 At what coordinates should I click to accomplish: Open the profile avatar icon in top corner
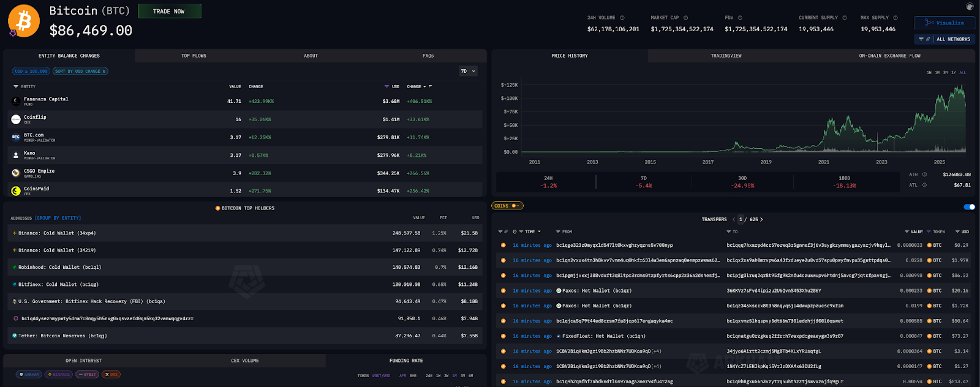click(x=970, y=6)
